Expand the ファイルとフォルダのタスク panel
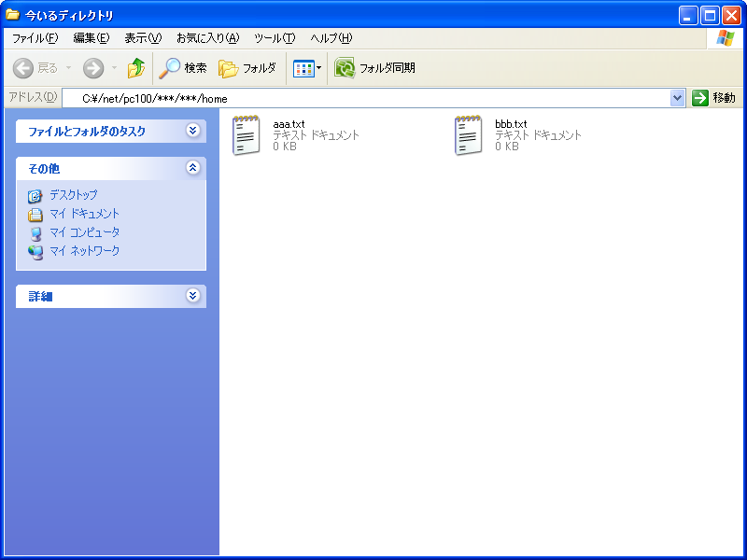 (x=192, y=132)
